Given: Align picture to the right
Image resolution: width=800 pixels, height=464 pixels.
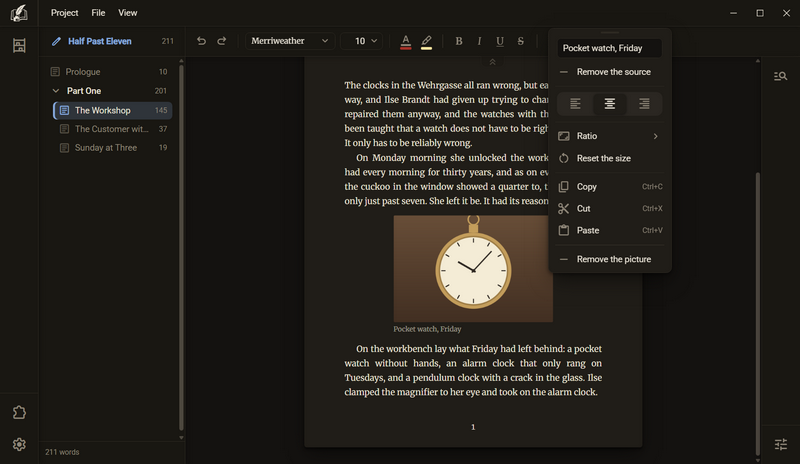Looking at the screenshot, I should [644, 104].
